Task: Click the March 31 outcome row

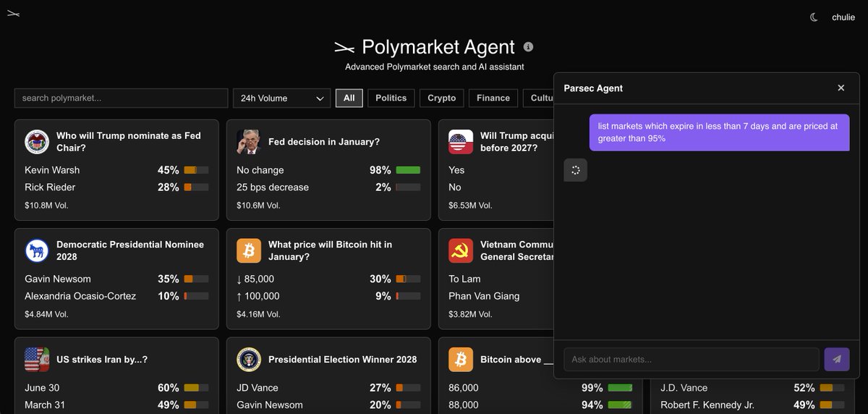Action: click(x=116, y=405)
